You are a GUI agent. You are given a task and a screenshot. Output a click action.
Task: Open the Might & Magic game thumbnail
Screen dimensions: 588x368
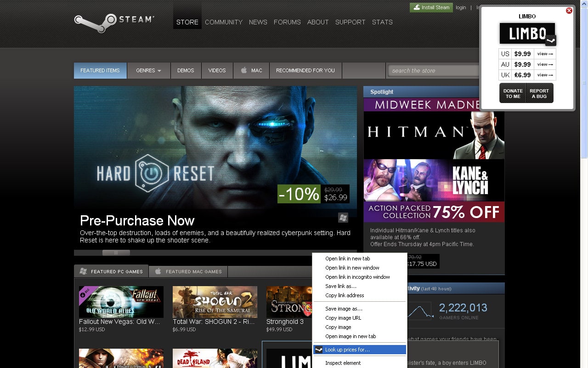pos(121,358)
